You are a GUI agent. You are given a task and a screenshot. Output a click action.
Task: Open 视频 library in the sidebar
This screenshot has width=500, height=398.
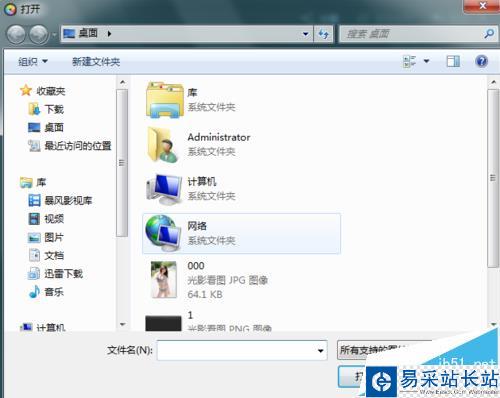click(54, 219)
